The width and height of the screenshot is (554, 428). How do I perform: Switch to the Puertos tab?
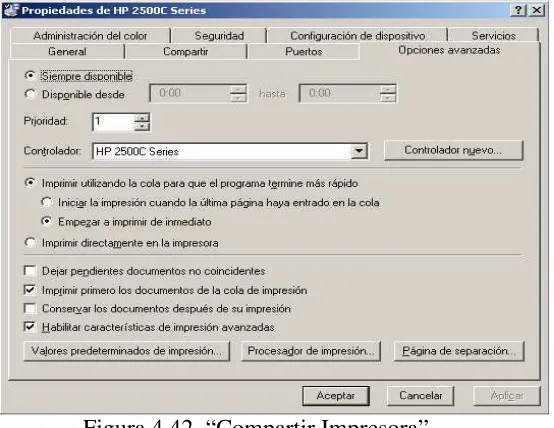[x=303, y=52]
